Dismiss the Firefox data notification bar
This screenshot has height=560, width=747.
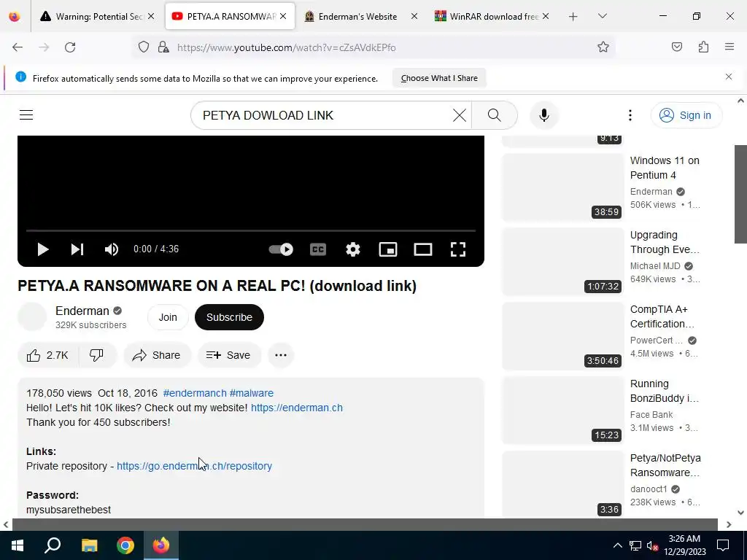click(729, 77)
